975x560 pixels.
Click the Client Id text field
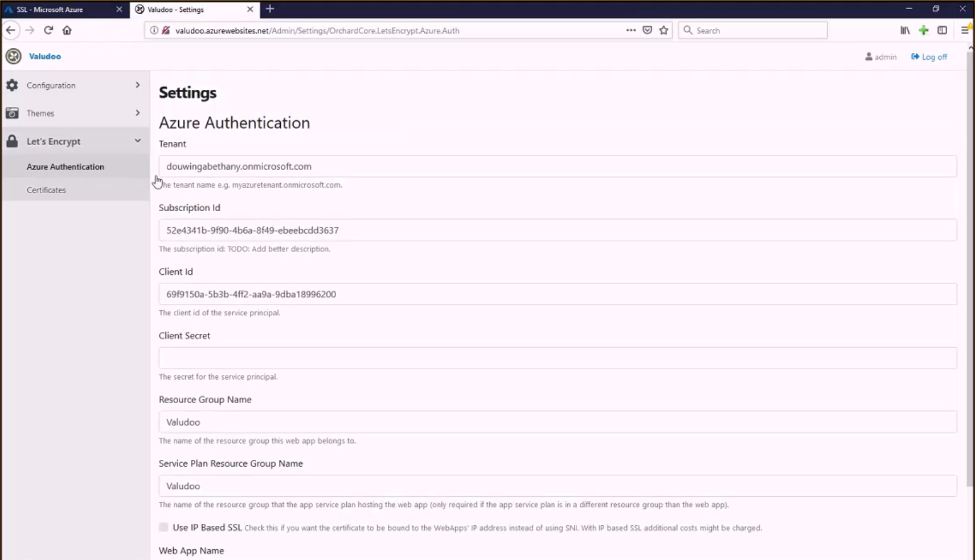[x=558, y=294]
